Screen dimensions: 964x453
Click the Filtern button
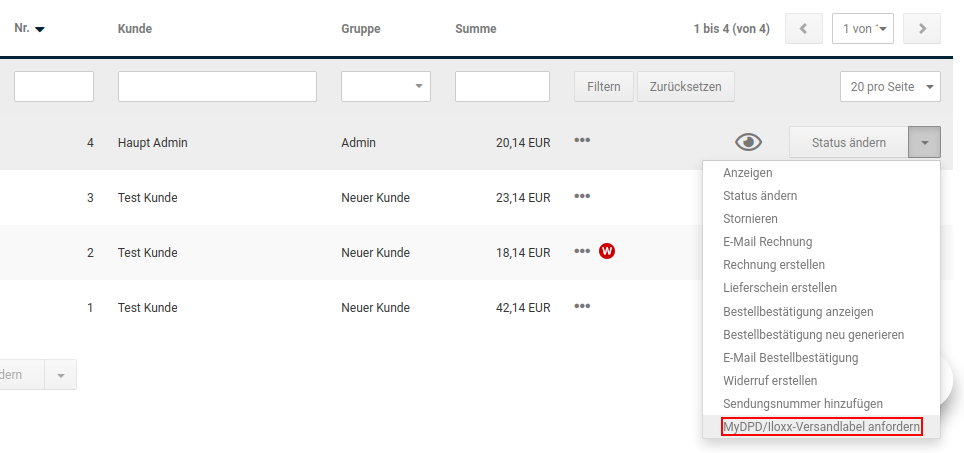[x=604, y=87]
